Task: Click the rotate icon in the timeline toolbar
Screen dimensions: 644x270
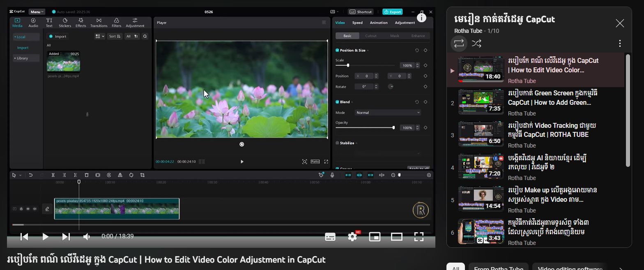Action: (131, 175)
